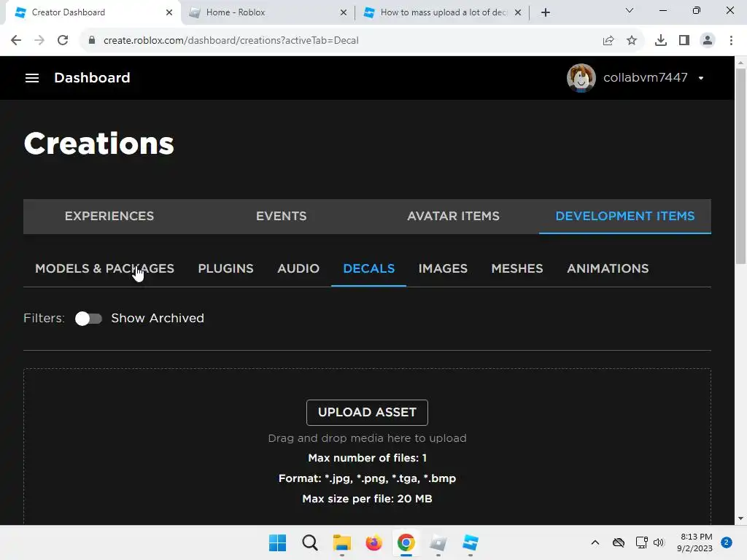Viewport: 747px width, 560px height.
Task: Click 'Max number of files: 1' text
Action: (368, 458)
